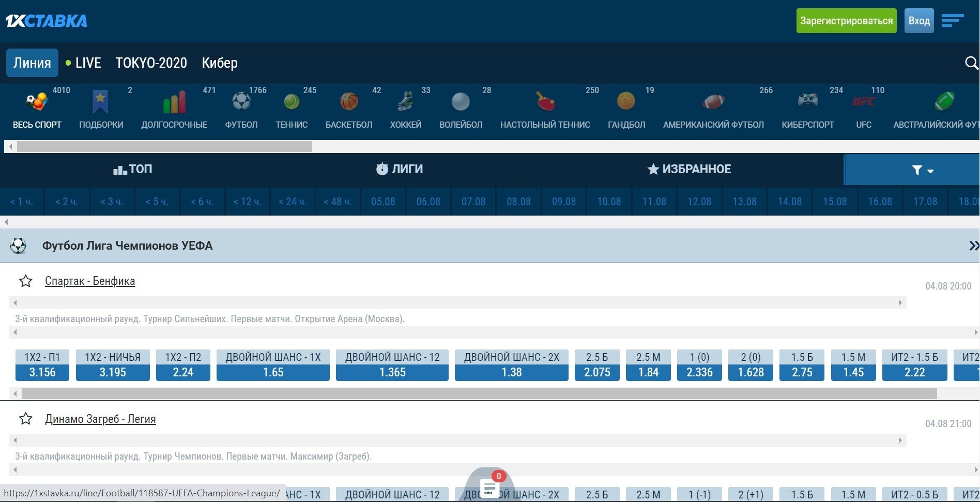This screenshot has height=502, width=980.
Task: Bet on 1X2 - П2 at 2.24
Action: click(x=183, y=365)
